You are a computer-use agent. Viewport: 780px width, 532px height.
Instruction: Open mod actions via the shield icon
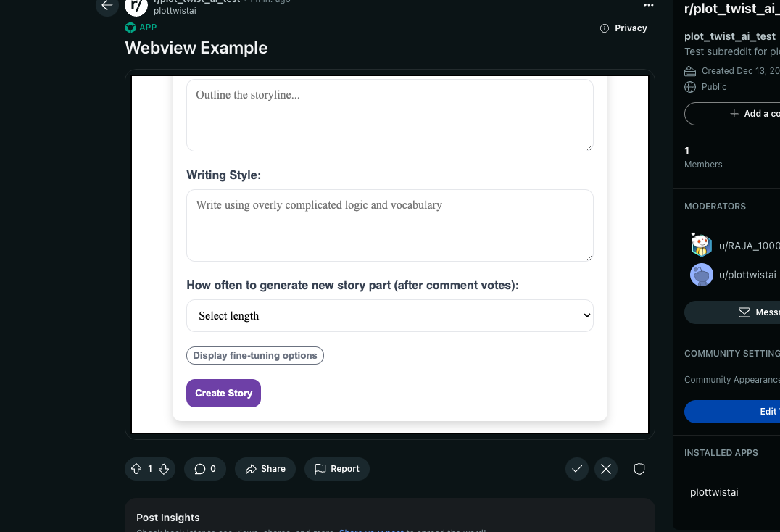tap(639, 469)
